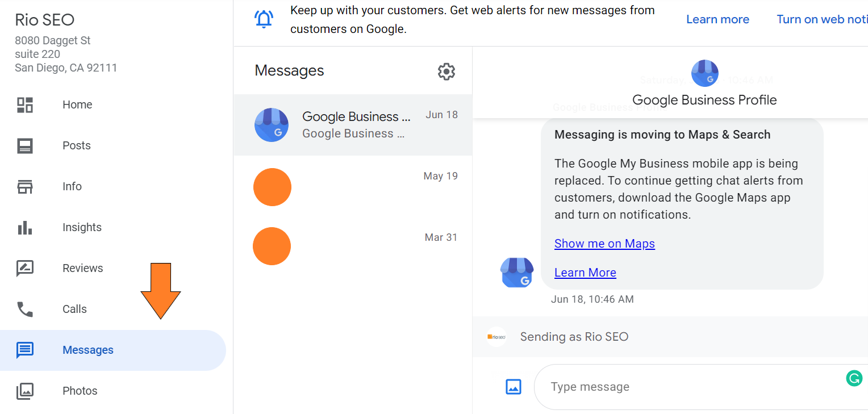Click the Learn more alert link
The width and height of the screenshot is (868, 414).
(717, 19)
